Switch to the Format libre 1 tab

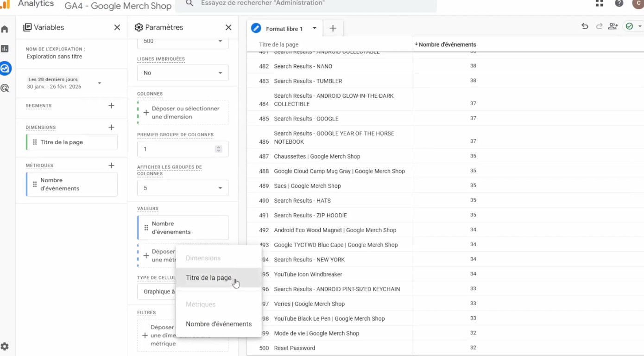284,29
